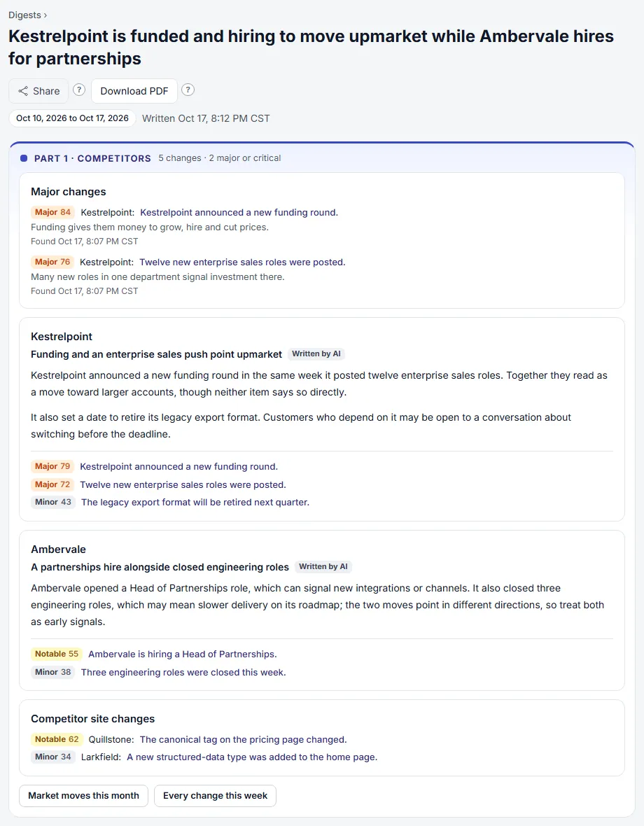Click the 'Funding and an enterprise sales push' subheading

[156, 354]
